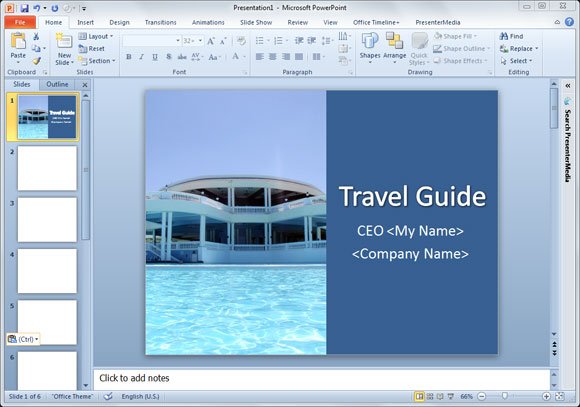The image size is (580, 407).
Task: Click the Format Painter brush icon
Action: 36,61
